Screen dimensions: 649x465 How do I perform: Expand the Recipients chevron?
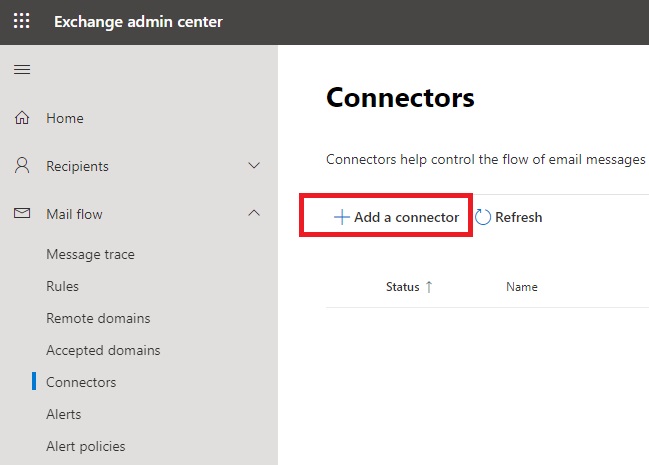tap(254, 166)
